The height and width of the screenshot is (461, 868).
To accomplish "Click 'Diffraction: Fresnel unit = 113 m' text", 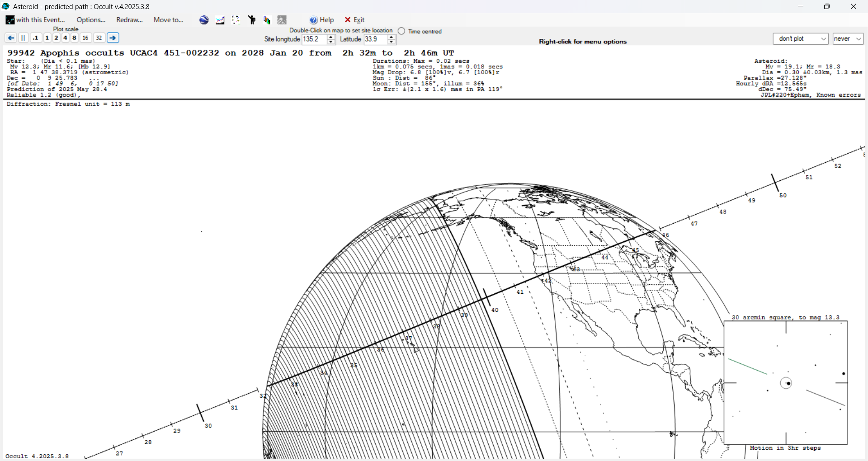I will pyautogui.click(x=68, y=104).
